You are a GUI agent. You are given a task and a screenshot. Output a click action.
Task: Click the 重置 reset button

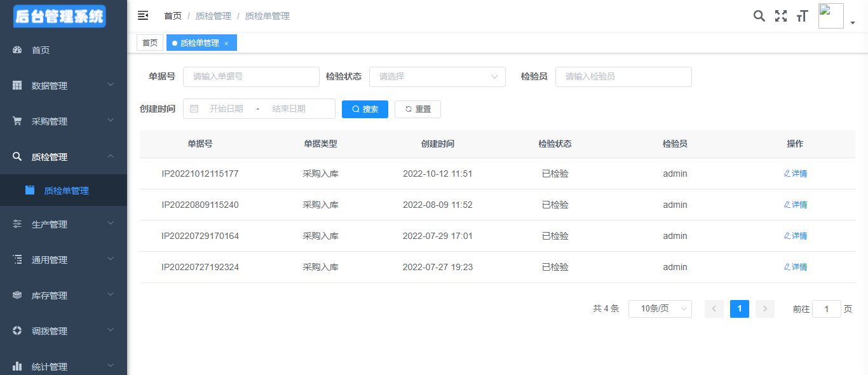pyautogui.click(x=417, y=109)
